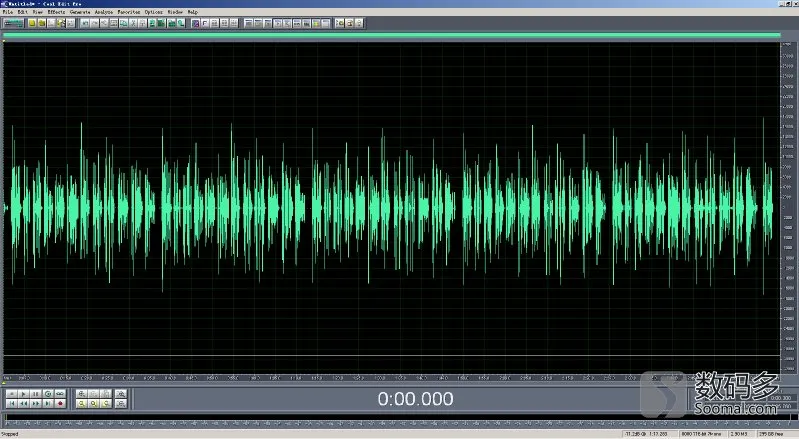The image size is (799, 439).
Task: Open the Options menu
Action: click(153, 12)
